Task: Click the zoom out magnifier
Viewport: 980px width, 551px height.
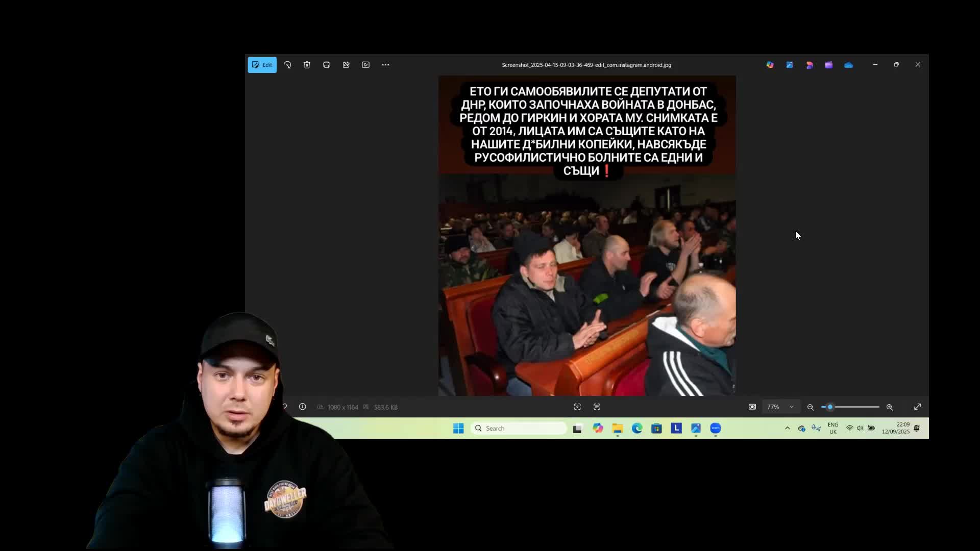Action: 810,407
